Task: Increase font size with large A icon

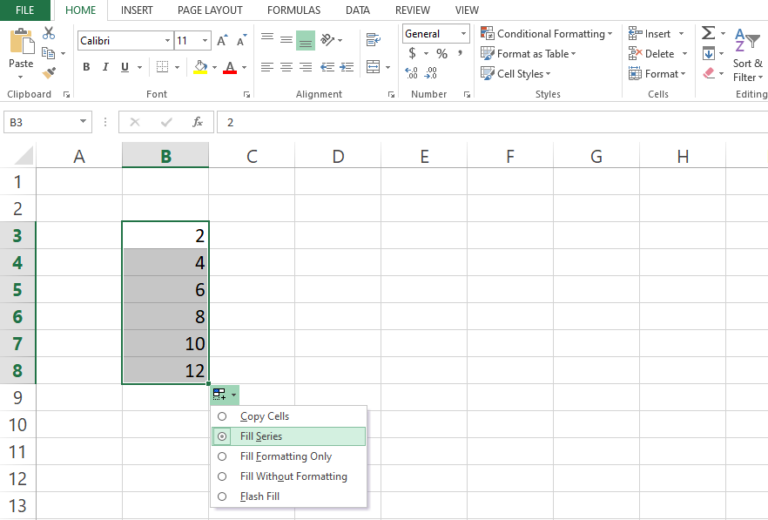Action: (222, 40)
